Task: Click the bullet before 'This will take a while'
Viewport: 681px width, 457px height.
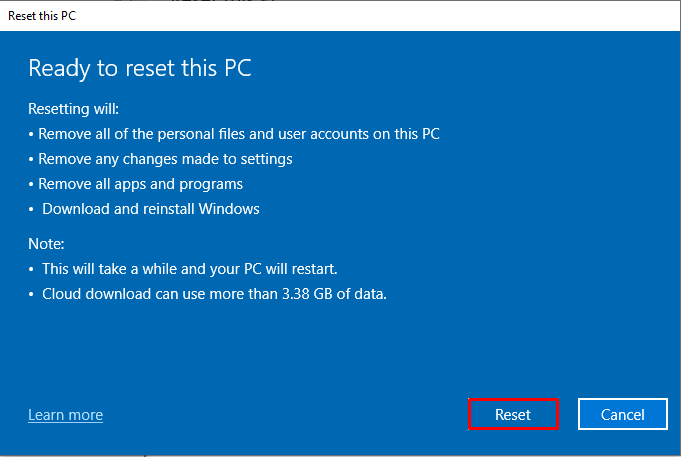Action: 31,269
